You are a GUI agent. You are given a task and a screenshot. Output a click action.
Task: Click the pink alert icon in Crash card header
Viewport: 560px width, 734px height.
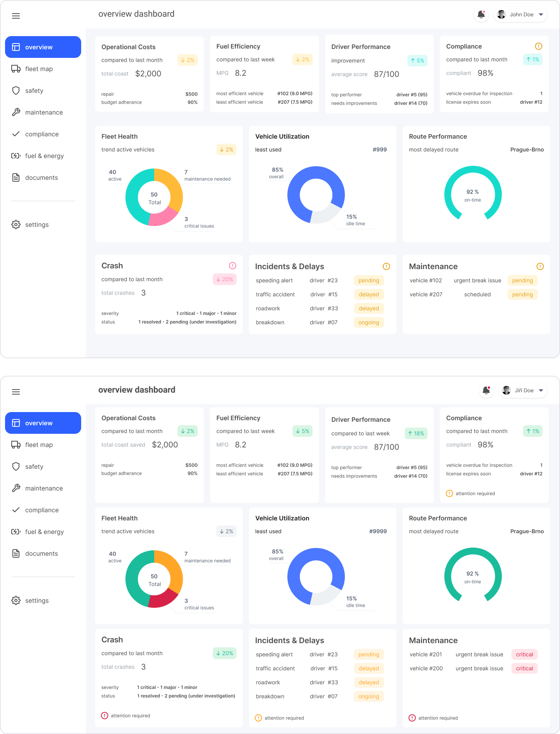coord(233,266)
